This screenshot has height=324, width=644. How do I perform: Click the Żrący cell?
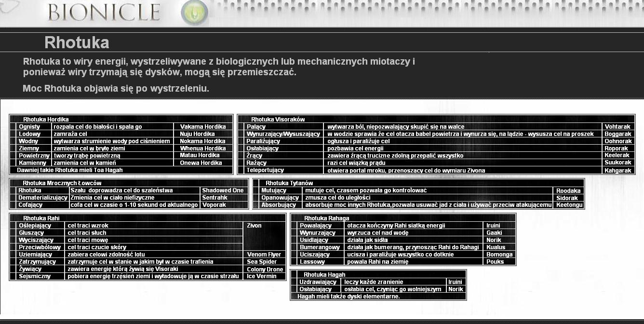click(x=284, y=156)
